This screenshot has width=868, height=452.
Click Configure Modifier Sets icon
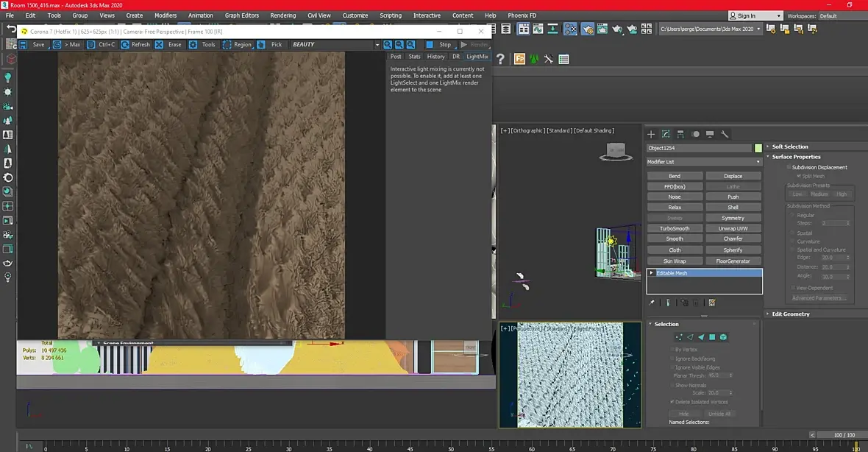tap(712, 303)
